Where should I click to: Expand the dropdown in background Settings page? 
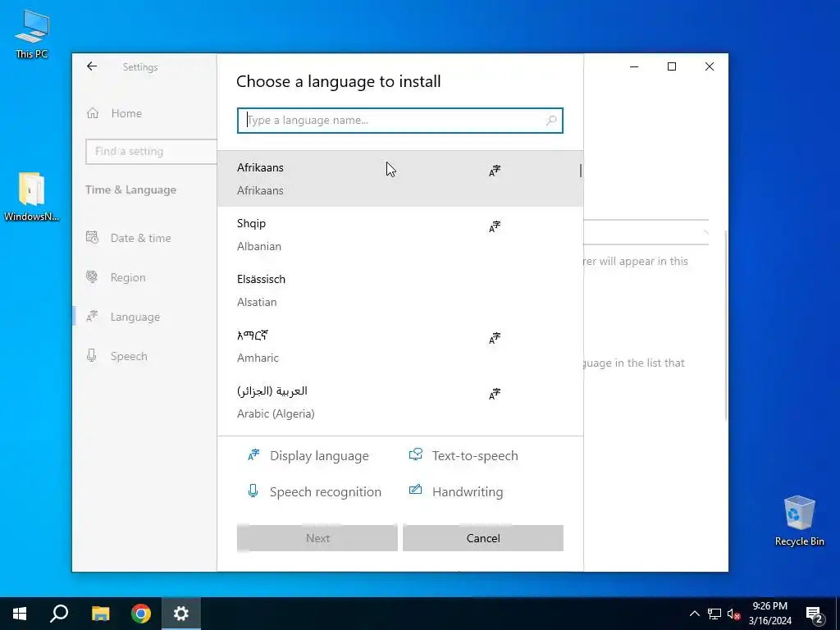(x=646, y=232)
